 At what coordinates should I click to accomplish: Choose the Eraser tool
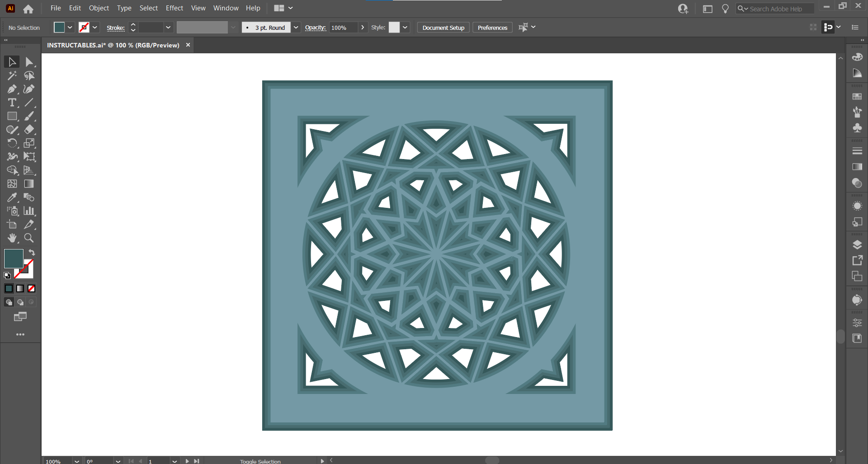pyautogui.click(x=29, y=130)
